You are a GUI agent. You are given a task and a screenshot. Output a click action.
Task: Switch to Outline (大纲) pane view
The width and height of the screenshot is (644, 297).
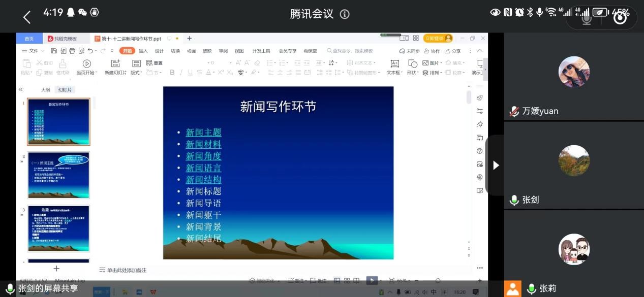point(46,89)
